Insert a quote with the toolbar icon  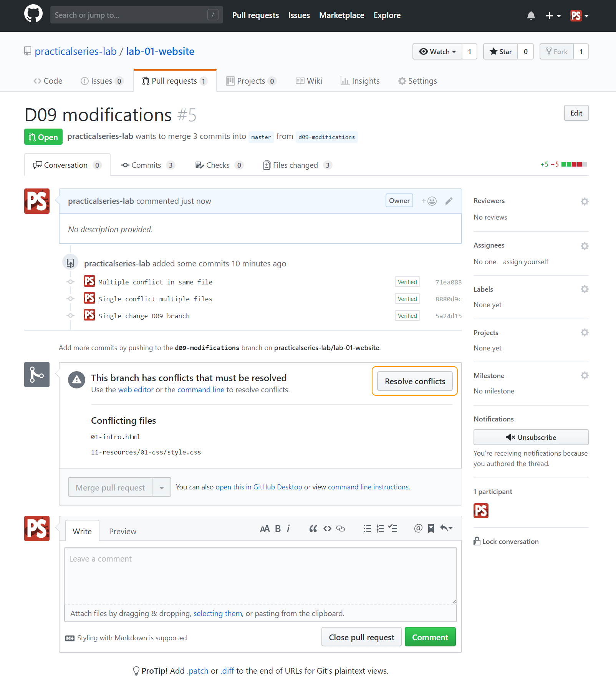(313, 529)
